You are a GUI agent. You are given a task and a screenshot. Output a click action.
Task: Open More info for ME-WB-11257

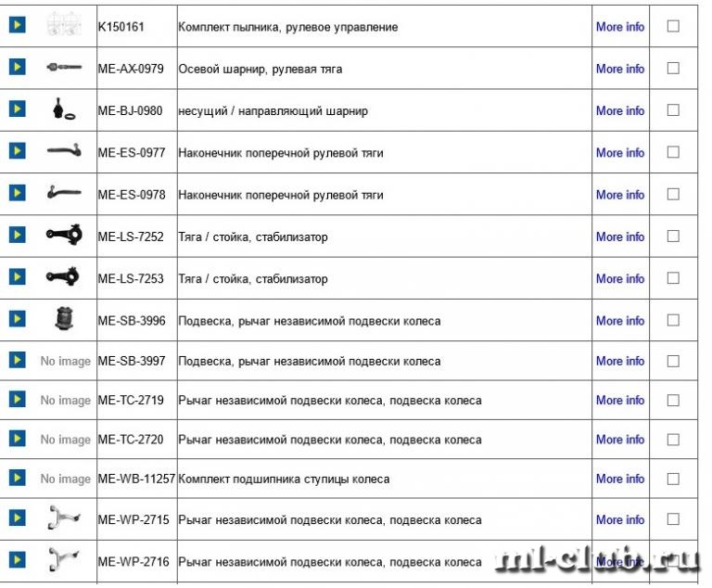pos(620,479)
